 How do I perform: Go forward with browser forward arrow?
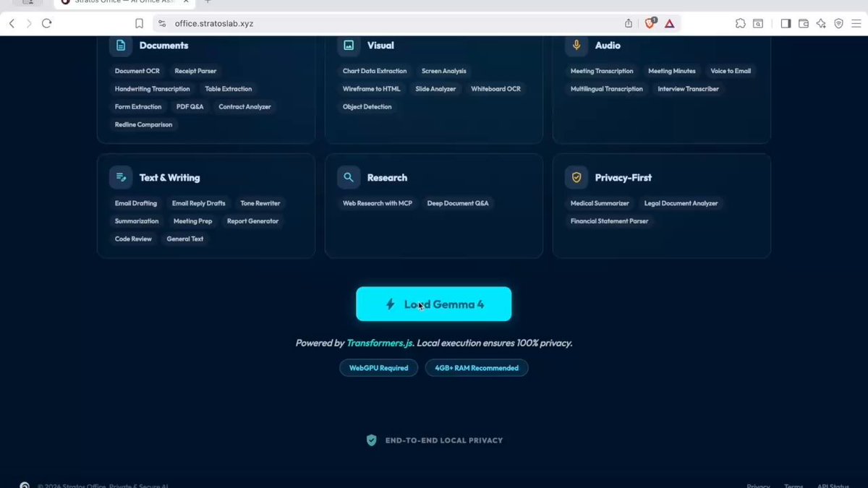tap(29, 23)
